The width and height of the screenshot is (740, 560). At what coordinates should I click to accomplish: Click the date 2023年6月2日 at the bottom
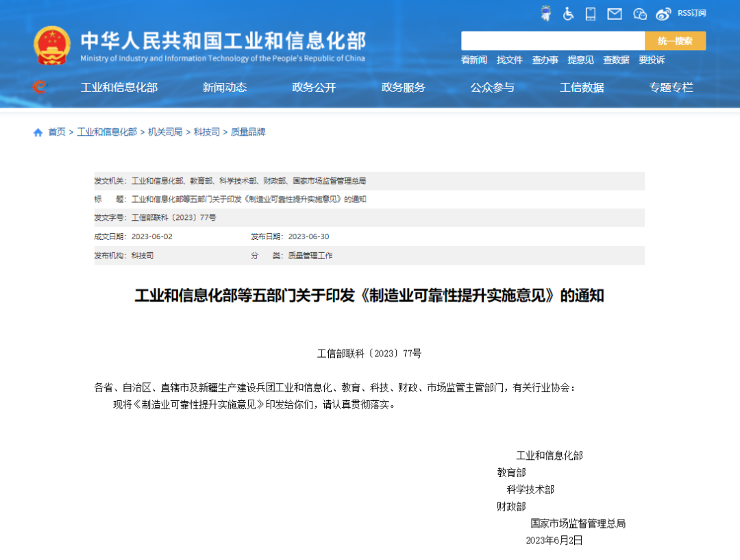[554, 541]
